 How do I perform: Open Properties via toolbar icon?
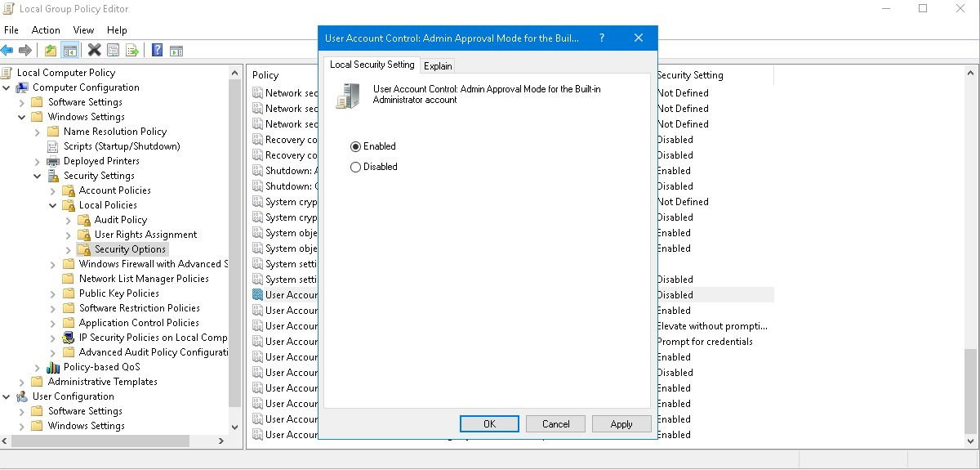point(114,51)
